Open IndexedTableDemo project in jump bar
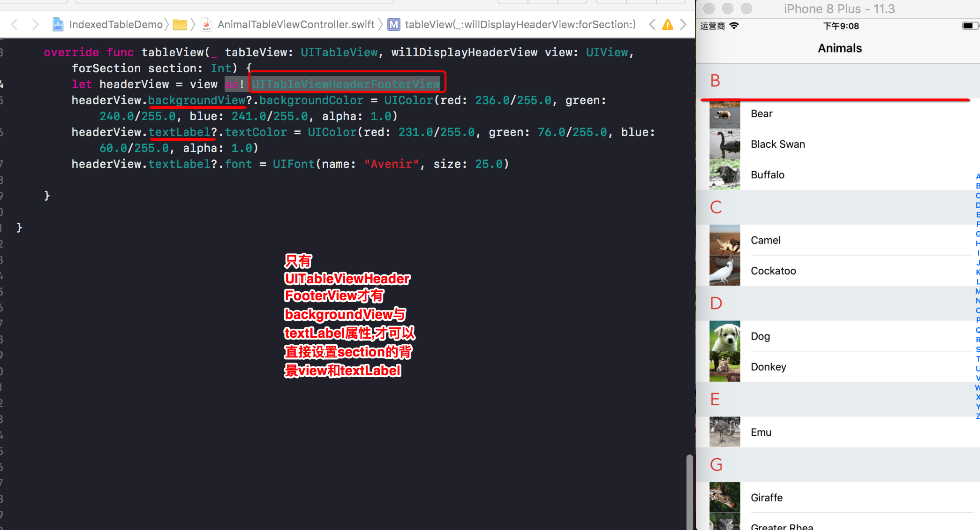980x530 pixels. coord(108,24)
